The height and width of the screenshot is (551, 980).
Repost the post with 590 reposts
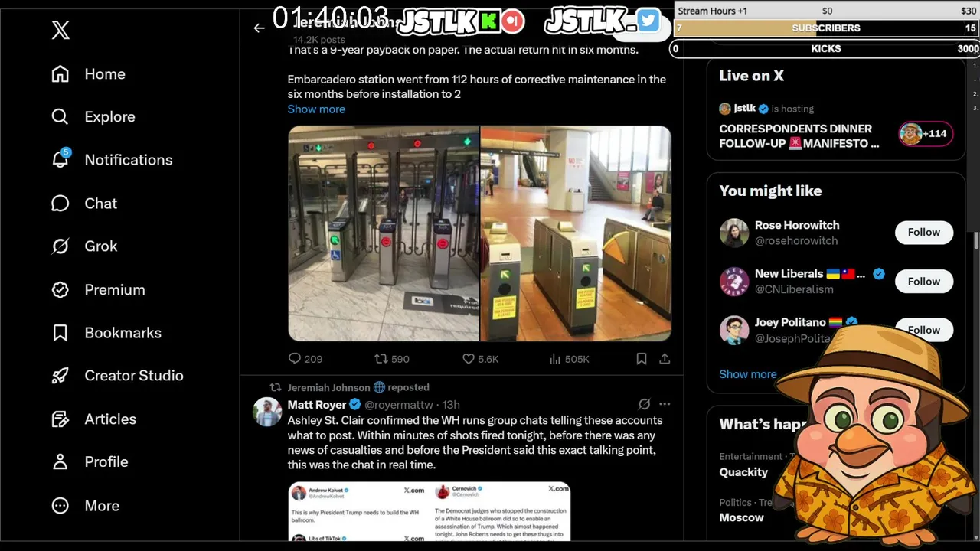392,358
